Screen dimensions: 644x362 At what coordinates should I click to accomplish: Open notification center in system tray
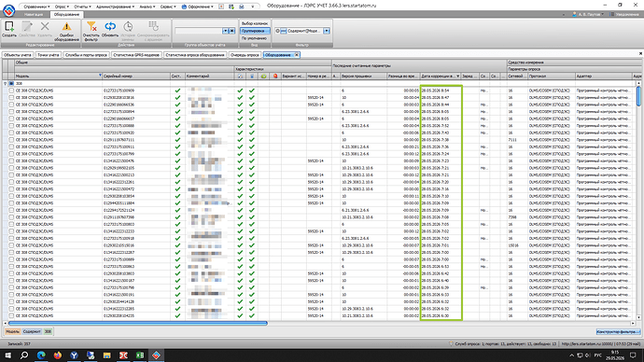(634, 355)
